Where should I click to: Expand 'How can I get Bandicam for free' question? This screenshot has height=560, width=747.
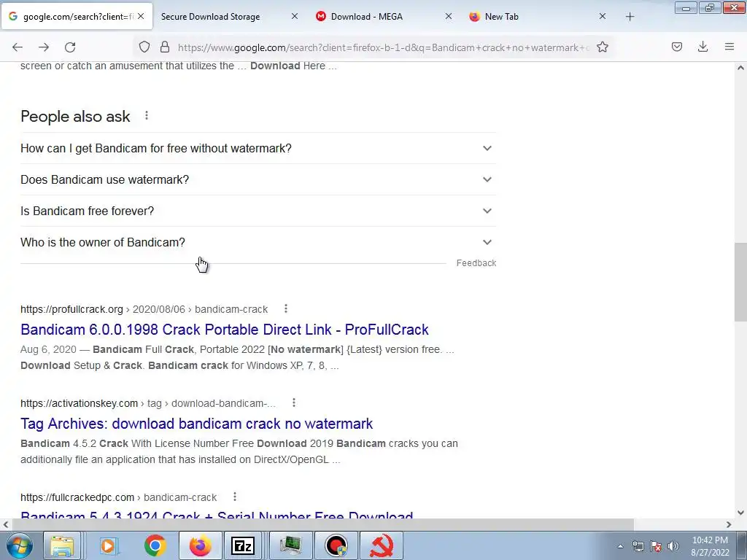tap(258, 148)
